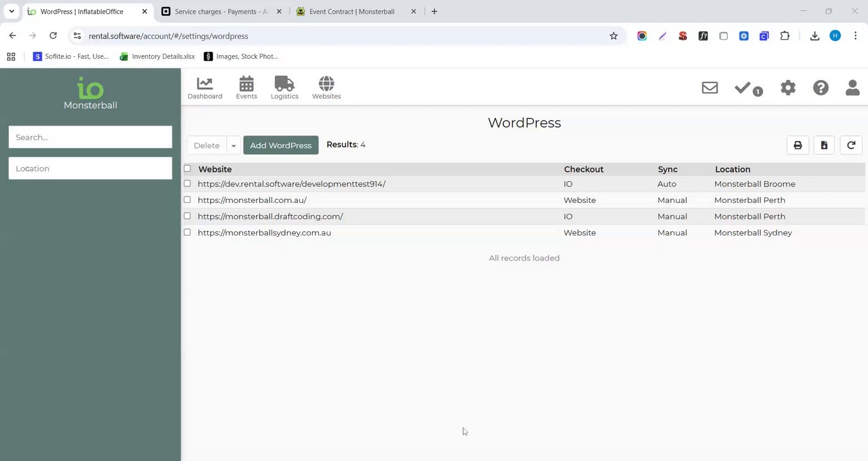The image size is (868, 461).
Task: Open https://dev.rental.software/developmenttest914/ entry
Action: click(x=291, y=184)
